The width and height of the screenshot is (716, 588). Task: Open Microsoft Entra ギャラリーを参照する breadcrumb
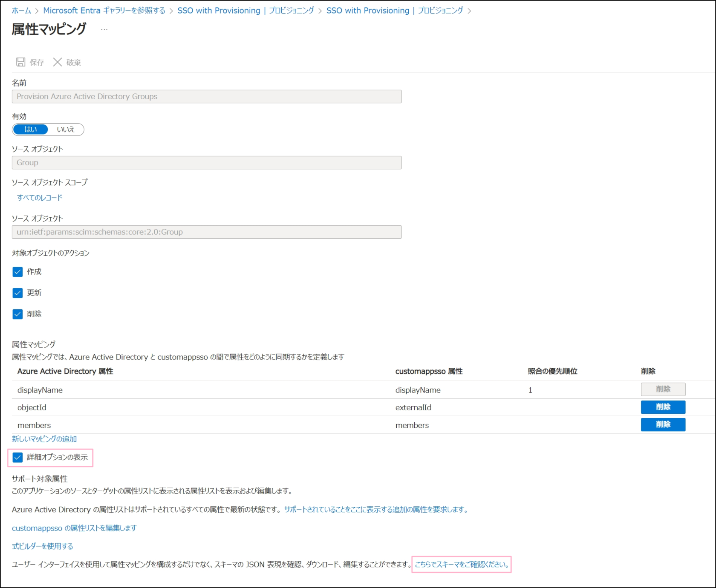tap(104, 11)
